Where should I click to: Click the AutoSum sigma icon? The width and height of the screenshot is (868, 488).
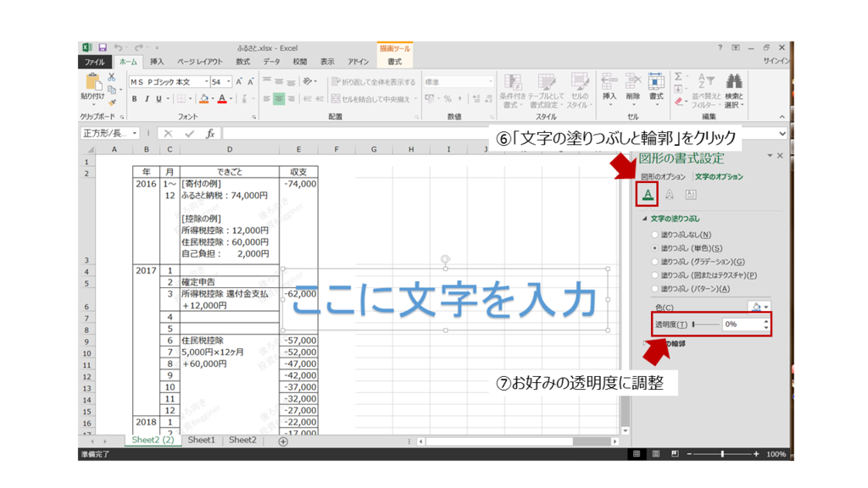pos(679,76)
